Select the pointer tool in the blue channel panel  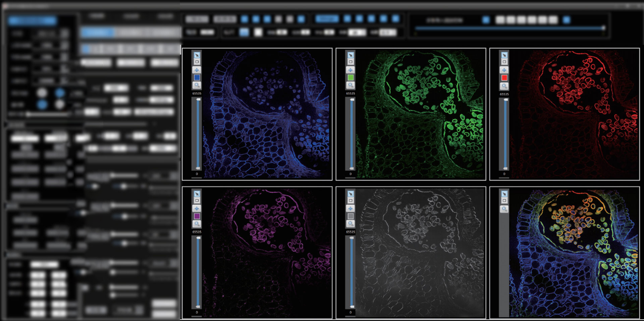click(x=197, y=55)
